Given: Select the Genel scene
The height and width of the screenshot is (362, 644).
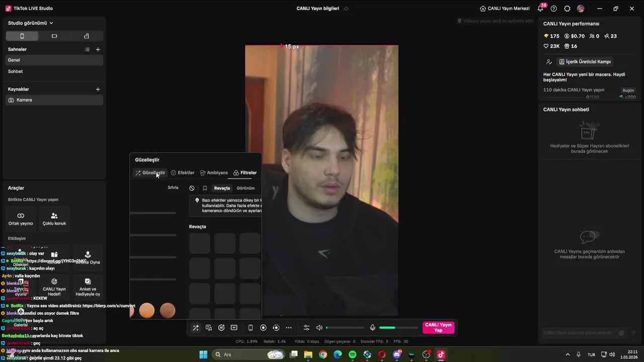Looking at the screenshot, I should [54, 60].
